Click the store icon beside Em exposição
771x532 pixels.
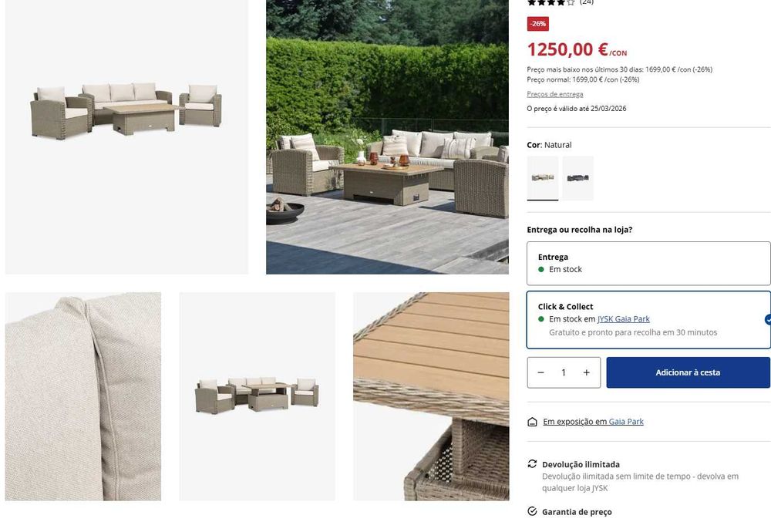532,422
